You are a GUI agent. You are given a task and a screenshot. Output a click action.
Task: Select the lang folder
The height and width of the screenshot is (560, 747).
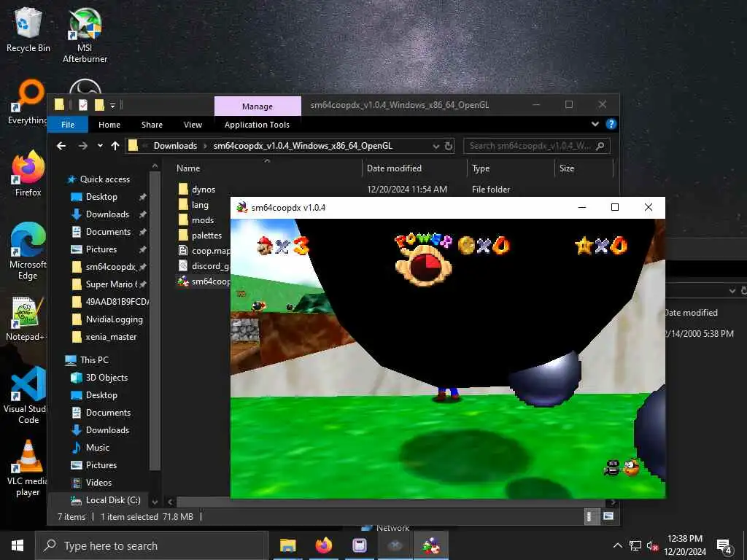pyautogui.click(x=193, y=205)
